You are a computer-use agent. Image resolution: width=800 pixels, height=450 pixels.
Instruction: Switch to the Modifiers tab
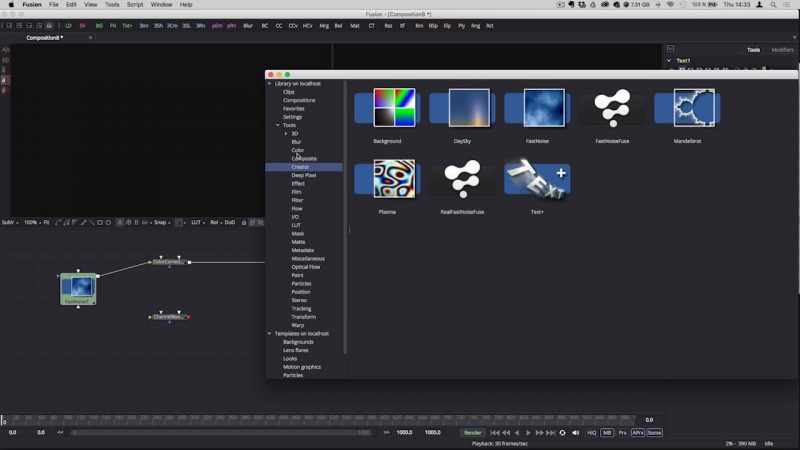click(782, 50)
